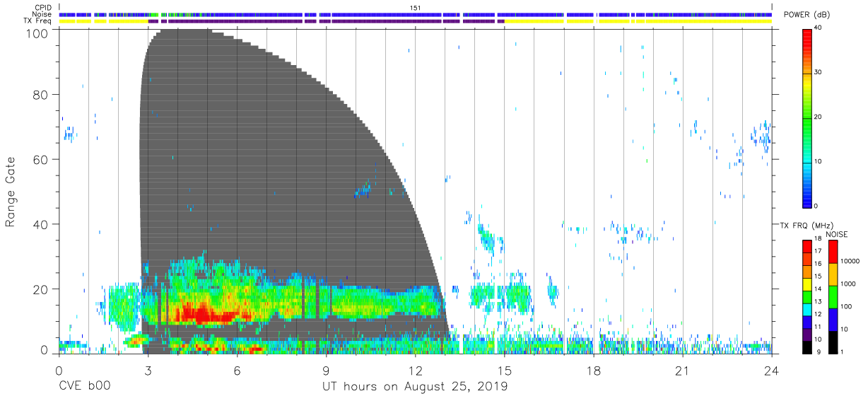Click the blue bottom of the power colorbar
The width and height of the screenshot is (868, 401).
806,197
